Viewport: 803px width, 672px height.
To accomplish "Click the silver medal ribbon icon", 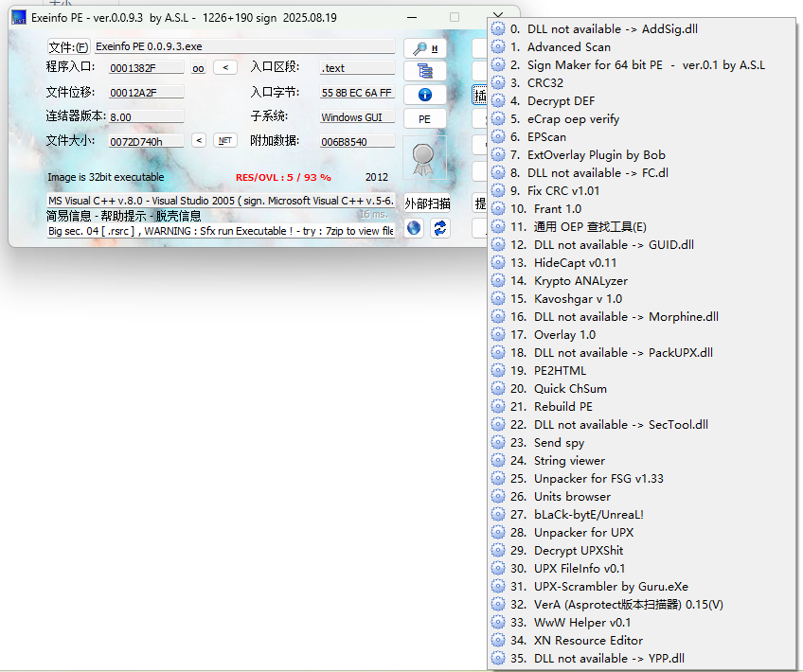I will tap(423, 156).
